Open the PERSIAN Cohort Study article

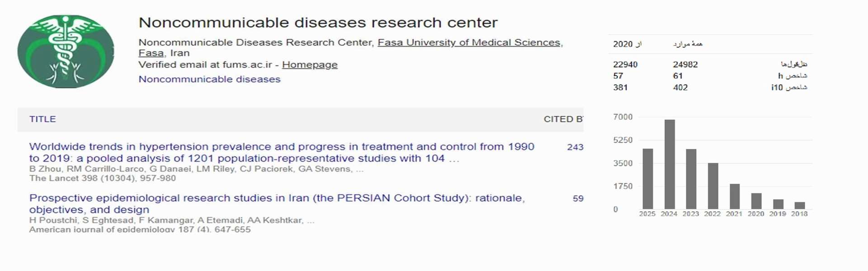pyautogui.click(x=277, y=203)
